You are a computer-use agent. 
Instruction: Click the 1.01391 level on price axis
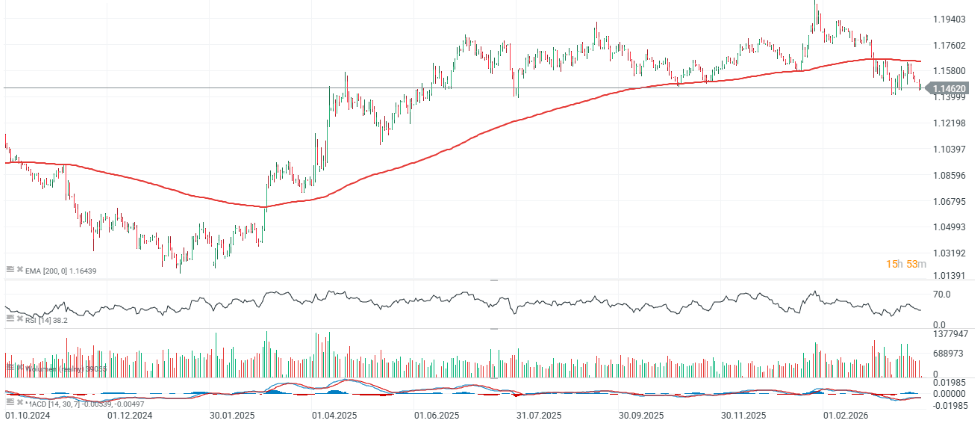(x=948, y=275)
